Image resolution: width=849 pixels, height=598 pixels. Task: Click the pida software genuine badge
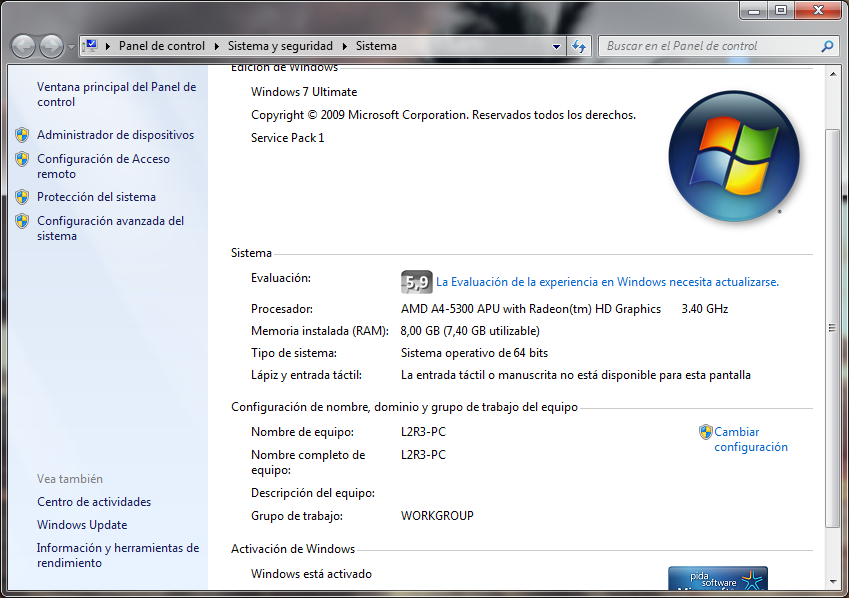click(x=717, y=578)
